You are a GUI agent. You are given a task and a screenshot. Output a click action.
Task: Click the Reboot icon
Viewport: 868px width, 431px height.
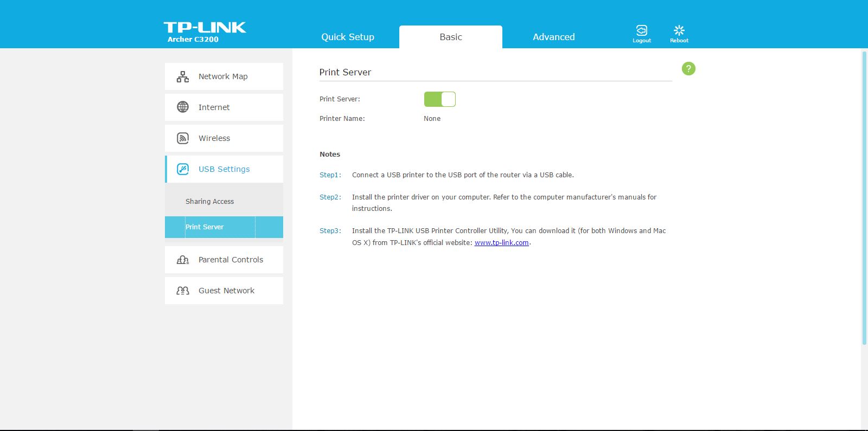pos(679,30)
